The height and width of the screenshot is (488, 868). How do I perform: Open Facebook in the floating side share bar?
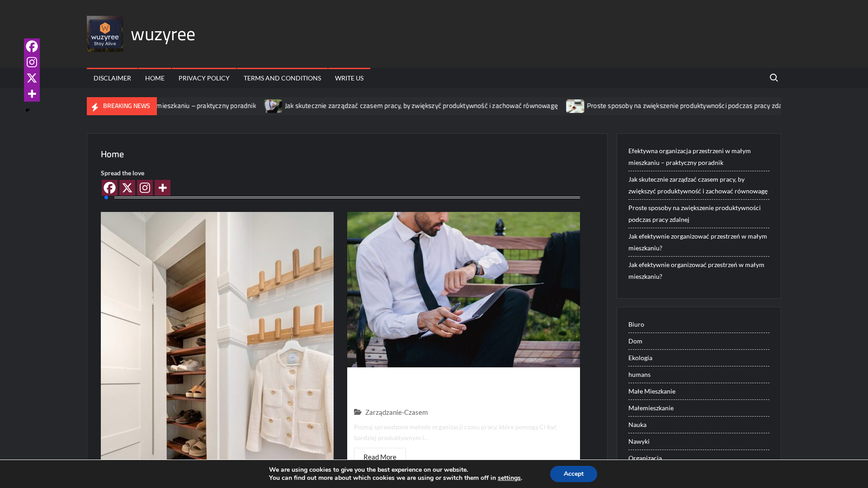tap(32, 46)
